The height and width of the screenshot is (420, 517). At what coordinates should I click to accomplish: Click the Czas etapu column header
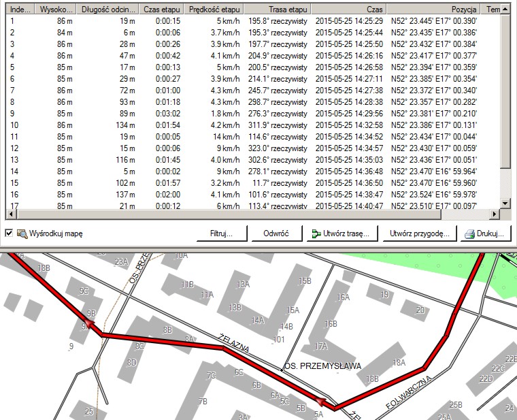coord(160,10)
